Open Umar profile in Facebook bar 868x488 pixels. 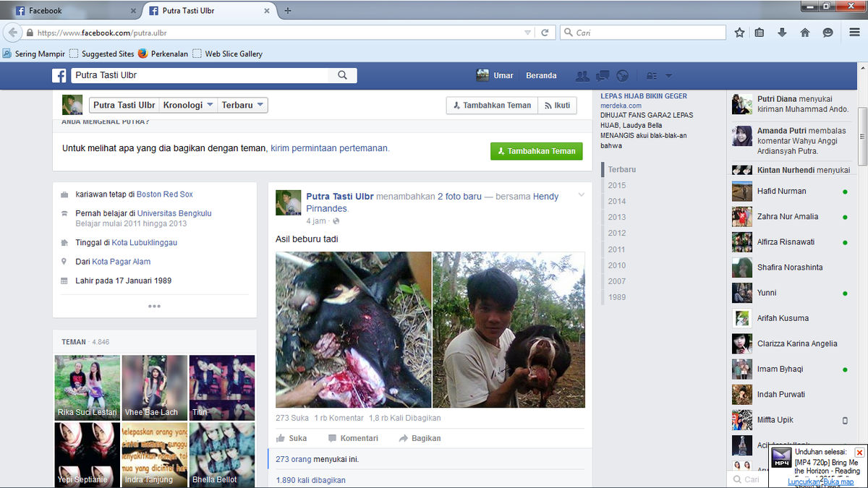495,75
